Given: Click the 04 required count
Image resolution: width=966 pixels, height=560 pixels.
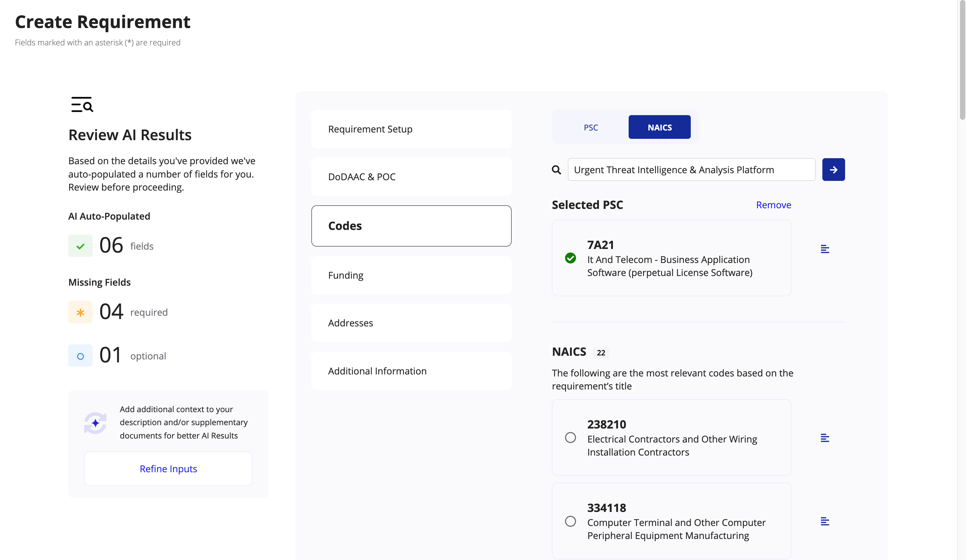Looking at the screenshot, I should (111, 311).
